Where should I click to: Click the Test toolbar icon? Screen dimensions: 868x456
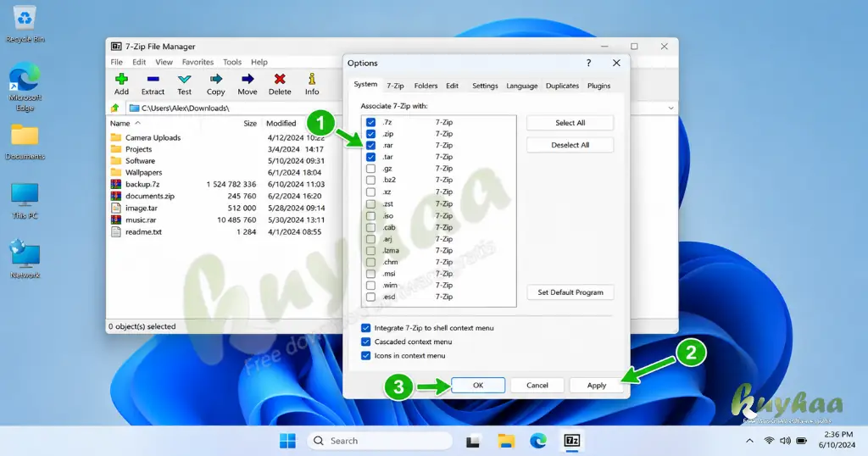[x=184, y=79]
